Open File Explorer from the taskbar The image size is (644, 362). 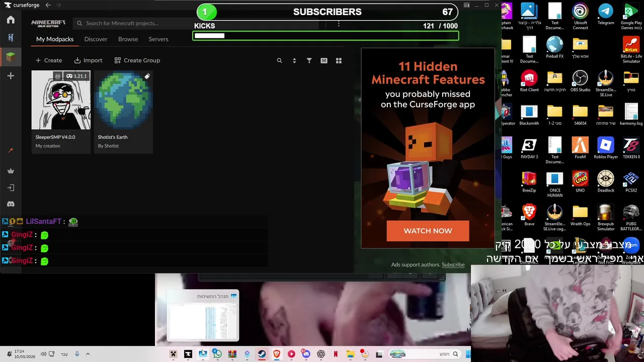pyautogui.click(x=350, y=354)
